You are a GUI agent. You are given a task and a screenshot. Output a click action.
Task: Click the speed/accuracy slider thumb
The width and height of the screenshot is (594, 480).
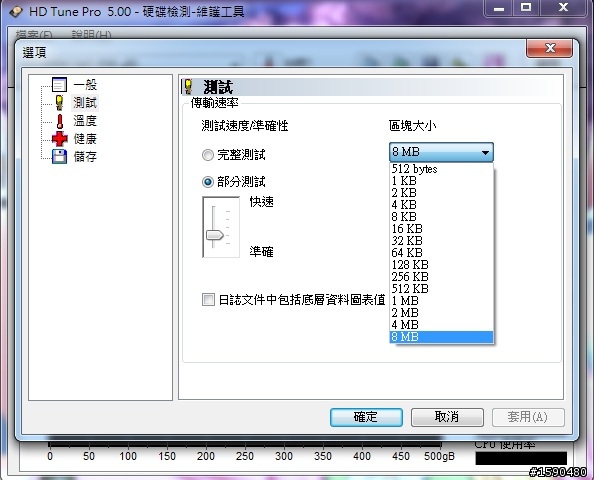214,235
